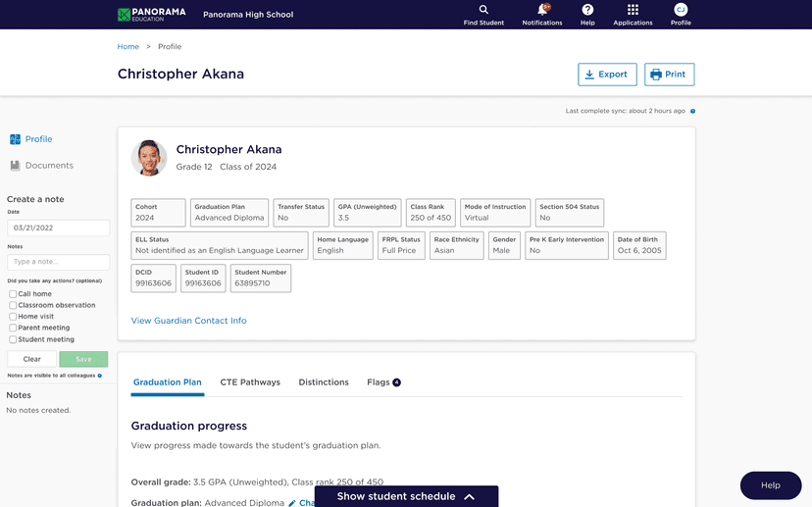The height and width of the screenshot is (507, 812).
Task: Open View Guardian Contact Info link
Action: coord(189,321)
